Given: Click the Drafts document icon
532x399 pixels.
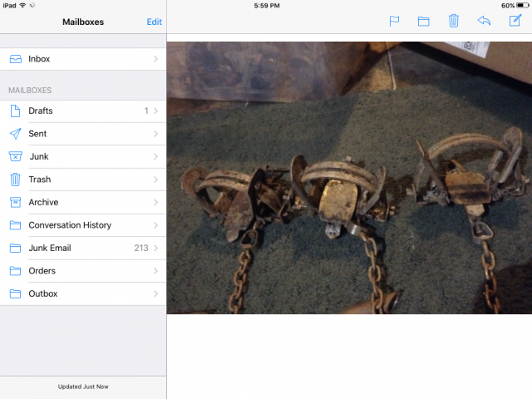Looking at the screenshot, I should point(15,111).
